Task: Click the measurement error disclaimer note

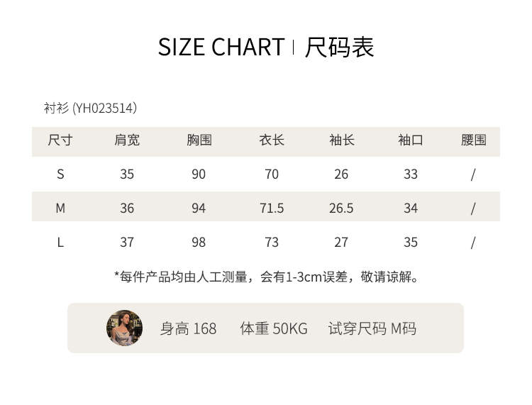Action: pyautogui.click(x=266, y=277)
